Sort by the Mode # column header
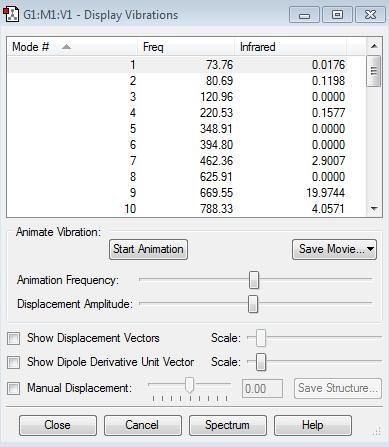Screen dimensions: 389x447 click(x=72, y=47)
